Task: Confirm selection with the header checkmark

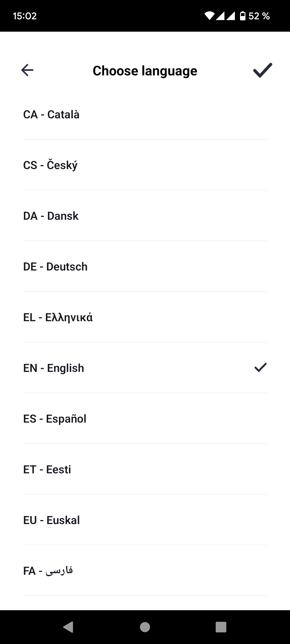Action: click(x=263, y=70)
